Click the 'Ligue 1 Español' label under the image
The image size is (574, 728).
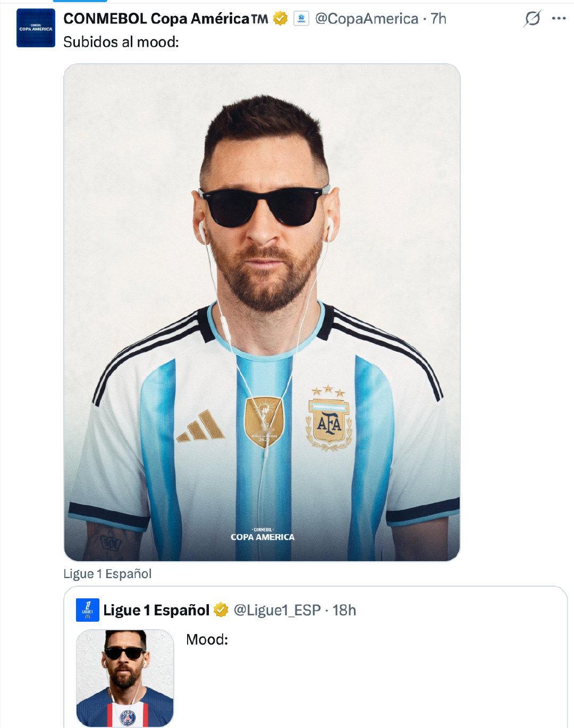click(107, 574)
